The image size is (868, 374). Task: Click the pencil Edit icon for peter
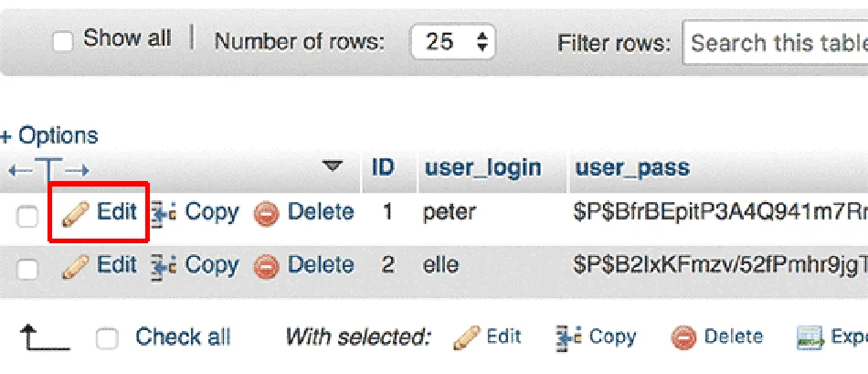(x=76, y=214)
